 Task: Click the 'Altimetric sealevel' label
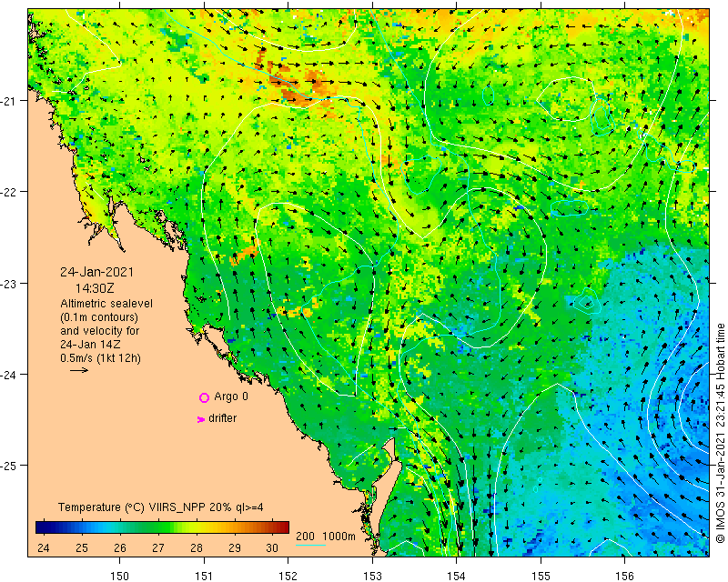point(106,304)
